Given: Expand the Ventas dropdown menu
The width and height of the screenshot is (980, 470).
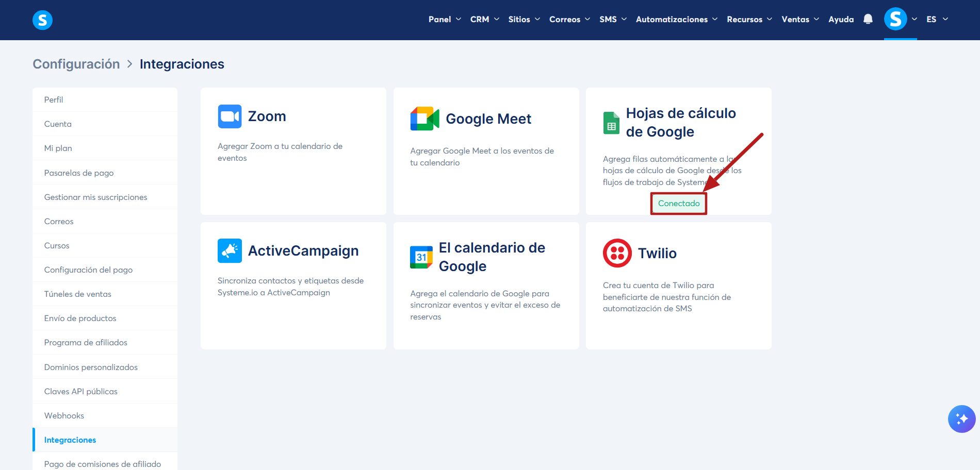Looking at the screenshot, I should pos(800,19).
